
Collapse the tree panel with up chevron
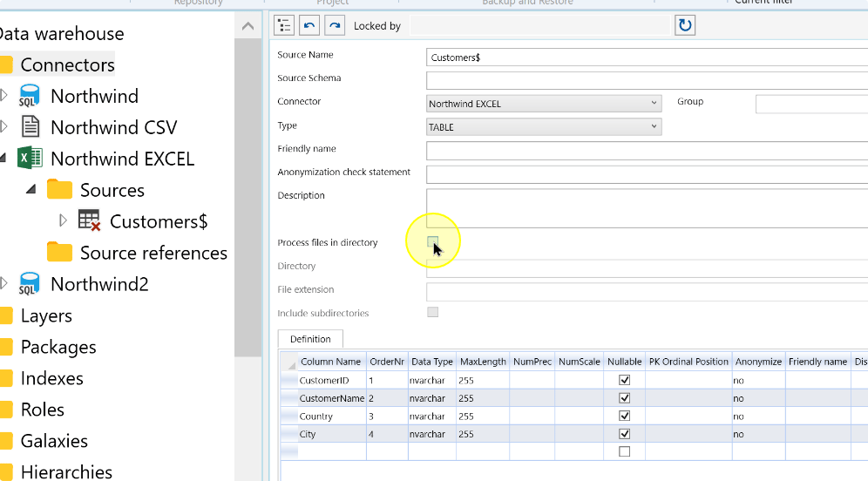pyautogui.click(x=248, y=26)
